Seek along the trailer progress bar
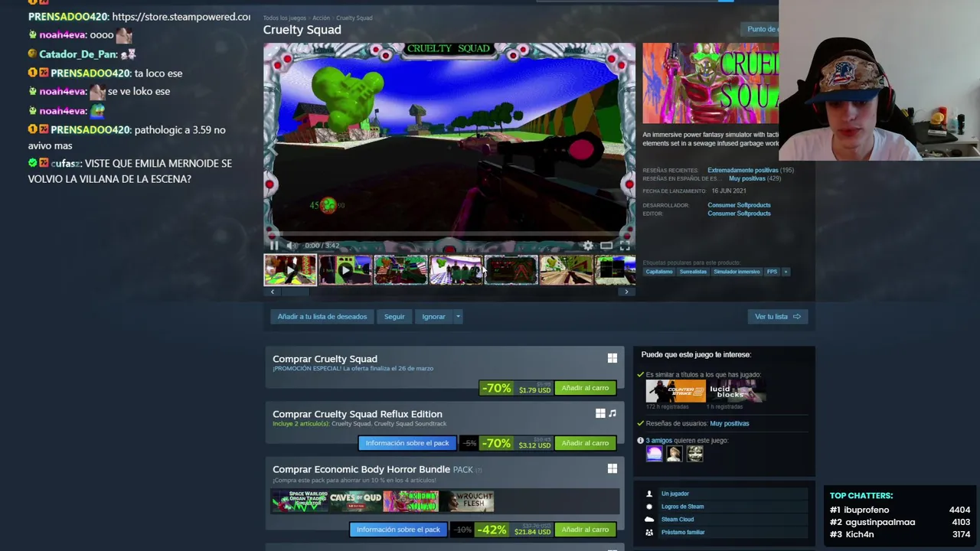The height and width of the screenshot is (551, 980). coord(449,235)
